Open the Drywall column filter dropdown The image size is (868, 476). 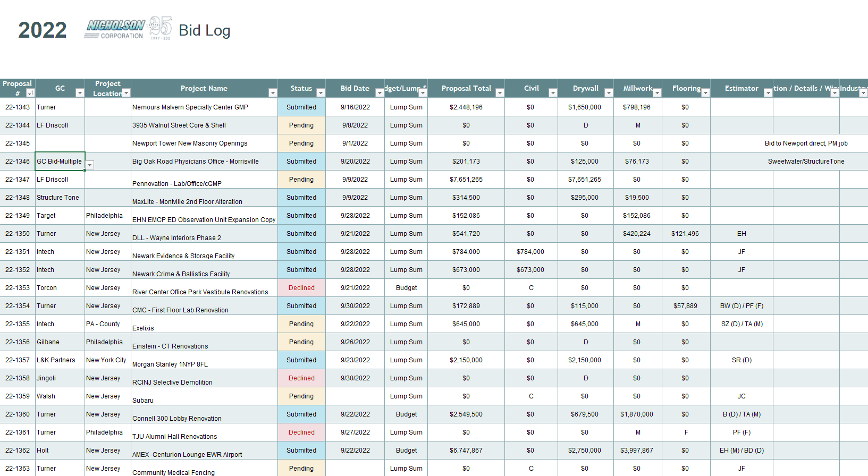[x=609, y=93]
